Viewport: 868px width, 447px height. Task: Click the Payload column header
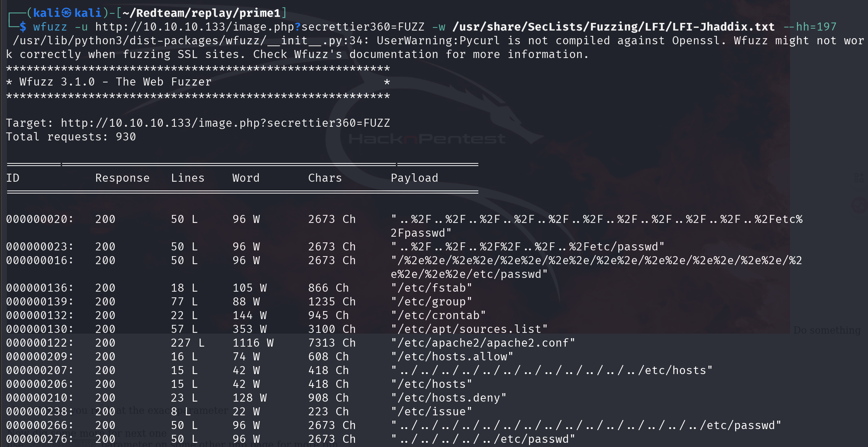point(414,178)
